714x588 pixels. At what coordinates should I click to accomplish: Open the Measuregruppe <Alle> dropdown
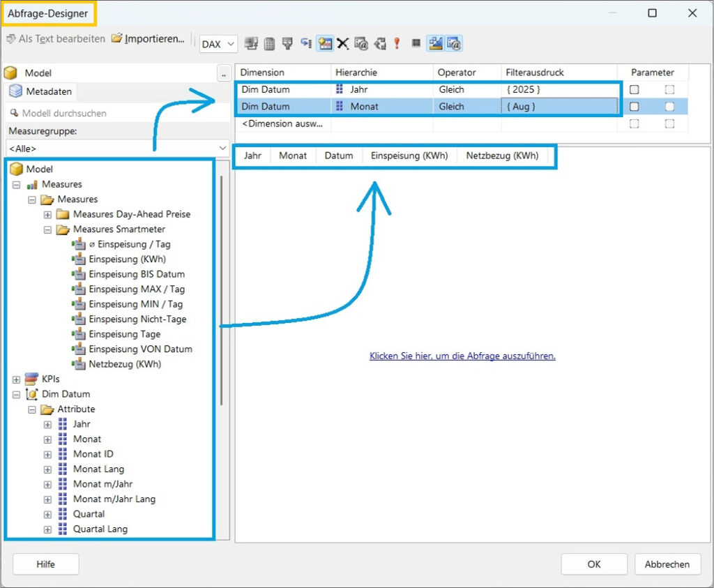coord(117,148)
